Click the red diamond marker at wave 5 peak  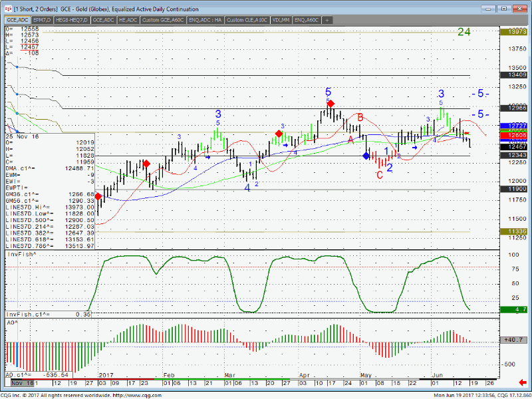(331, 104)
